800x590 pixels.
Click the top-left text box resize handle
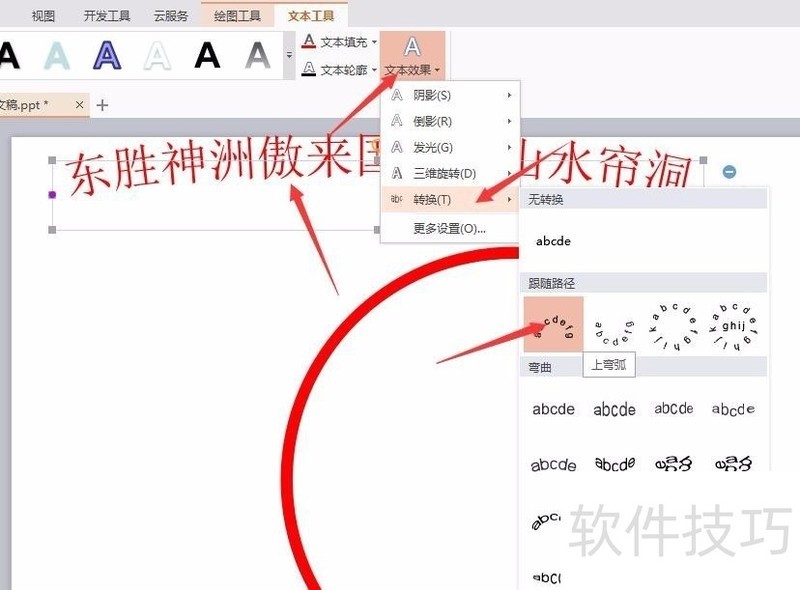pyautogui.click(x=52, y=160)
